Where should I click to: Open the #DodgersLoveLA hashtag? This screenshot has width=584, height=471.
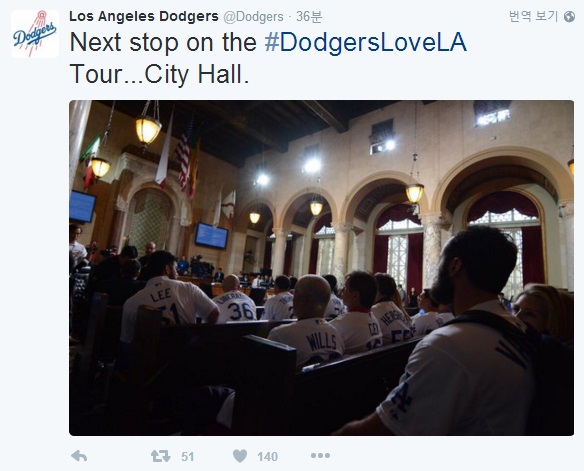[365, 42]
